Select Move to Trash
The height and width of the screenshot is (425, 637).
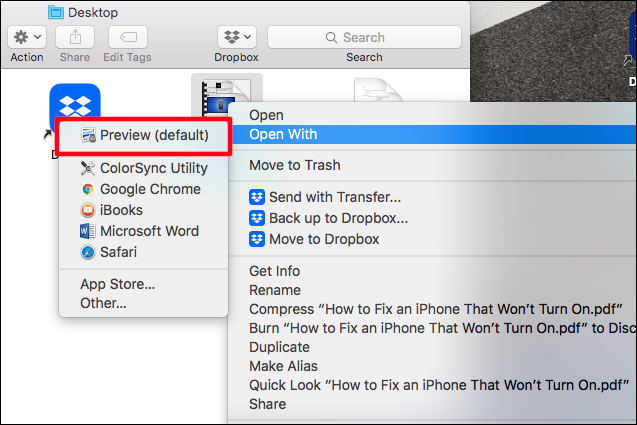(294, 165)
